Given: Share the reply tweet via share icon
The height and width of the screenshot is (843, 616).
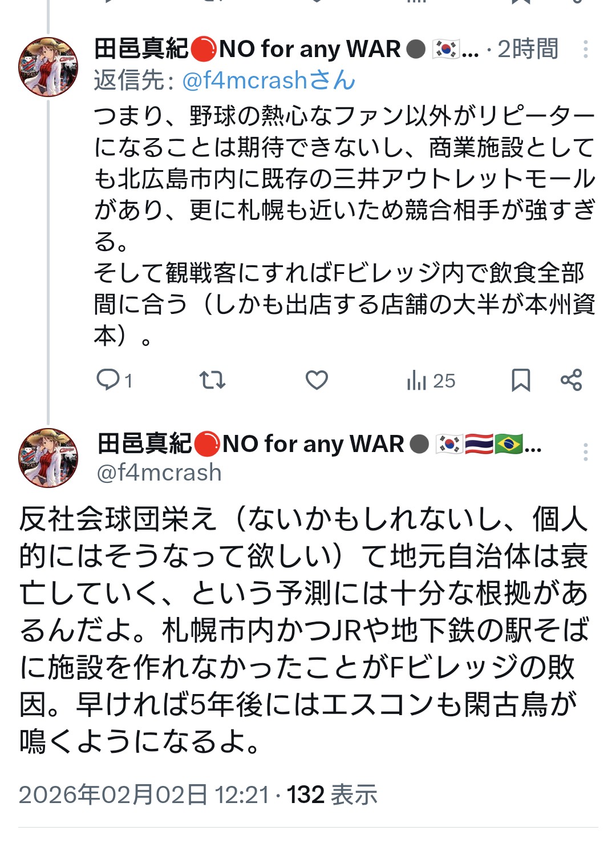Looking at the screenshot, I should [571, 380].
